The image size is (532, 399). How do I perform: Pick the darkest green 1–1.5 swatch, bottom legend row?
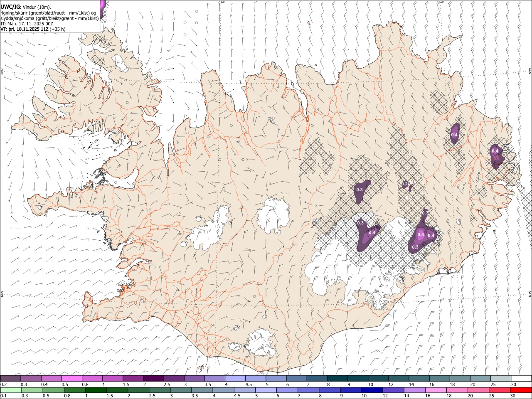tap(96, 390)
